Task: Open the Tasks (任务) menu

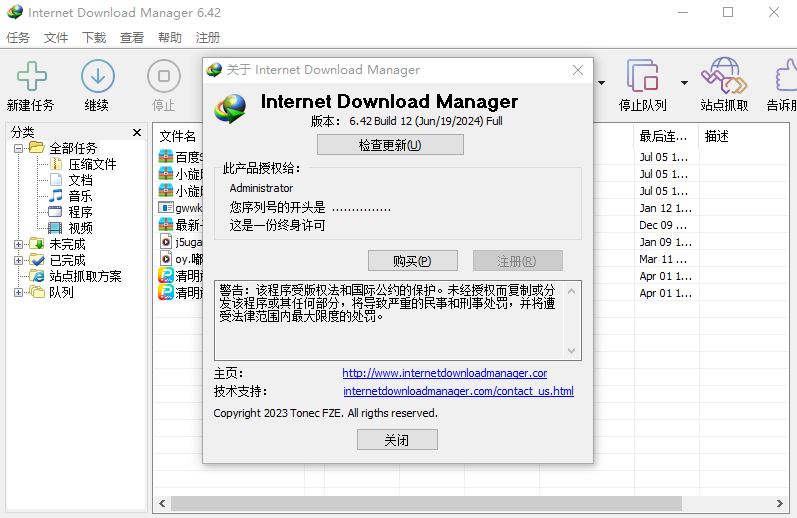Action: click(18, 38)
